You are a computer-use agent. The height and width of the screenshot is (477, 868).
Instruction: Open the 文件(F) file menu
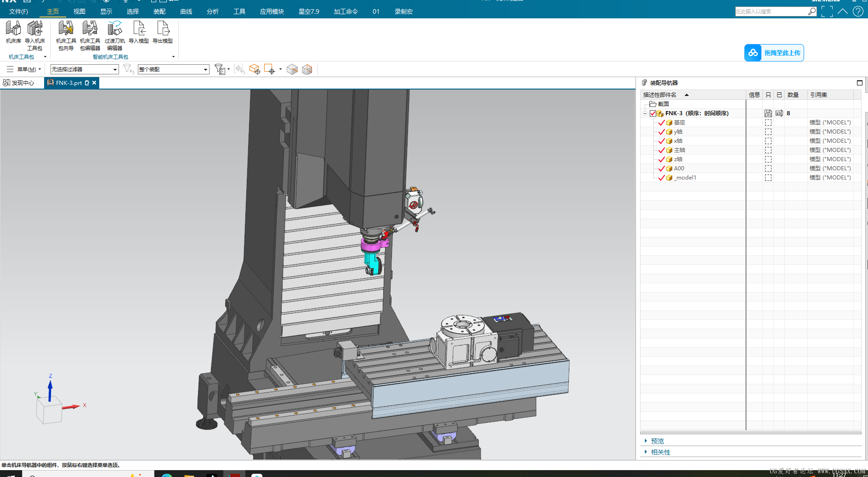[18, 11]
